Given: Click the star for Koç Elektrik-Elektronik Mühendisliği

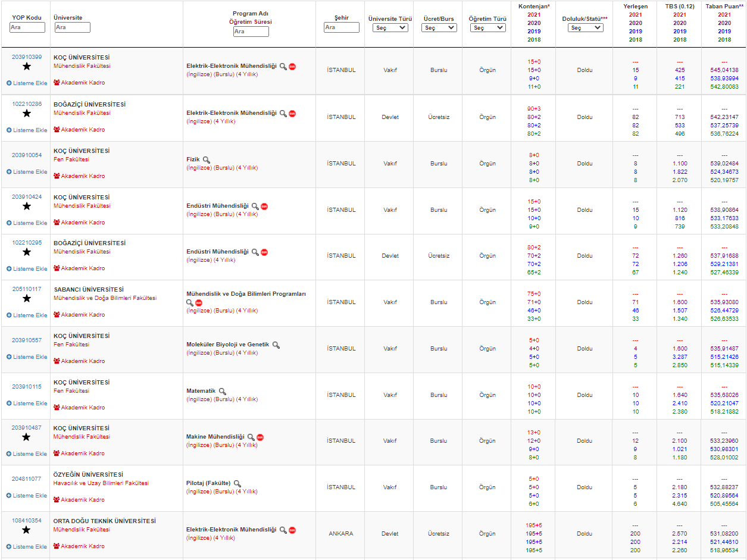Looking at the screenshot, I should (x=27, y=67).
